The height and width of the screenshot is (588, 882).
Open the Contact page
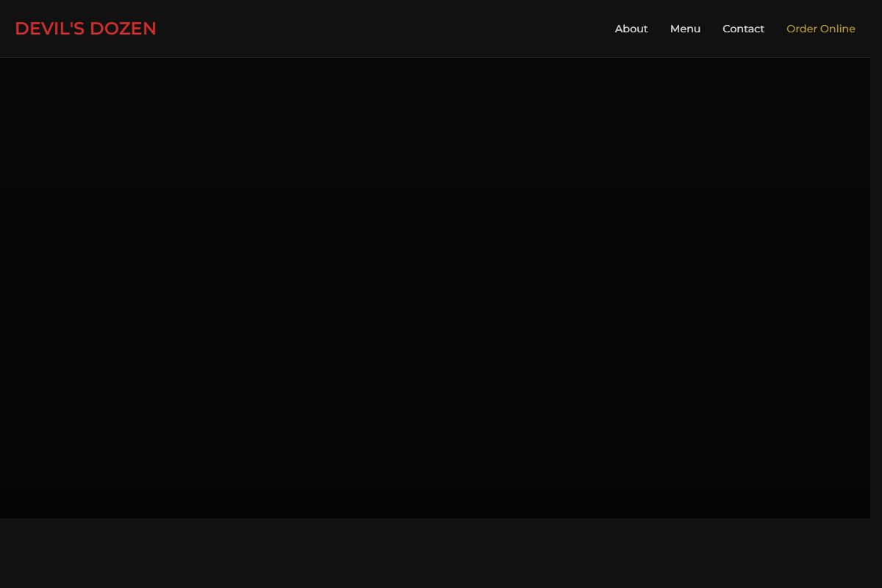pyautogui.click(x=743, y=29)
